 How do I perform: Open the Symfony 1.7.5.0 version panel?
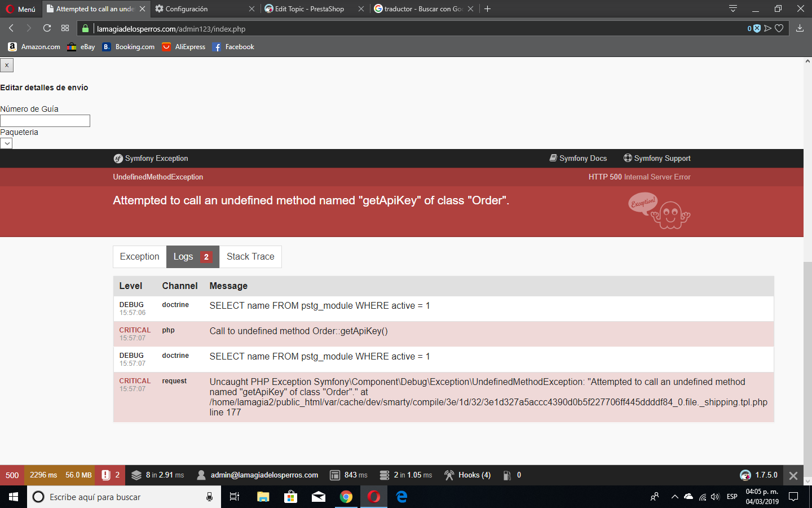tap(758, 475)
